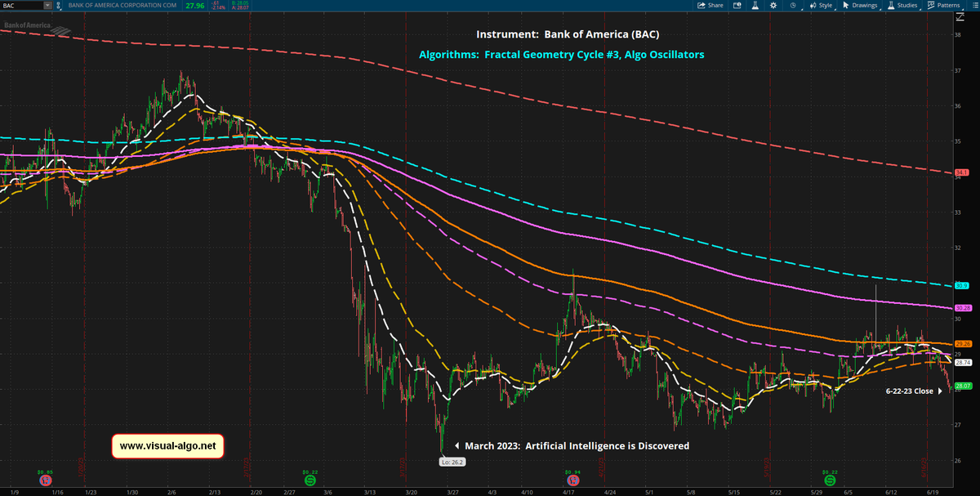Open chart settings gear icon
This screenshot has width=980, height=496.
773,5
